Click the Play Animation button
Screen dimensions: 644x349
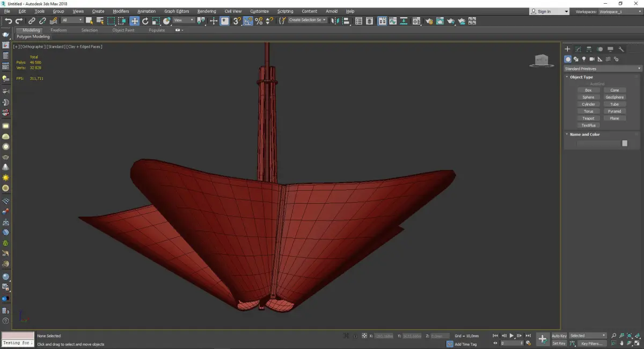coord(511,336)
